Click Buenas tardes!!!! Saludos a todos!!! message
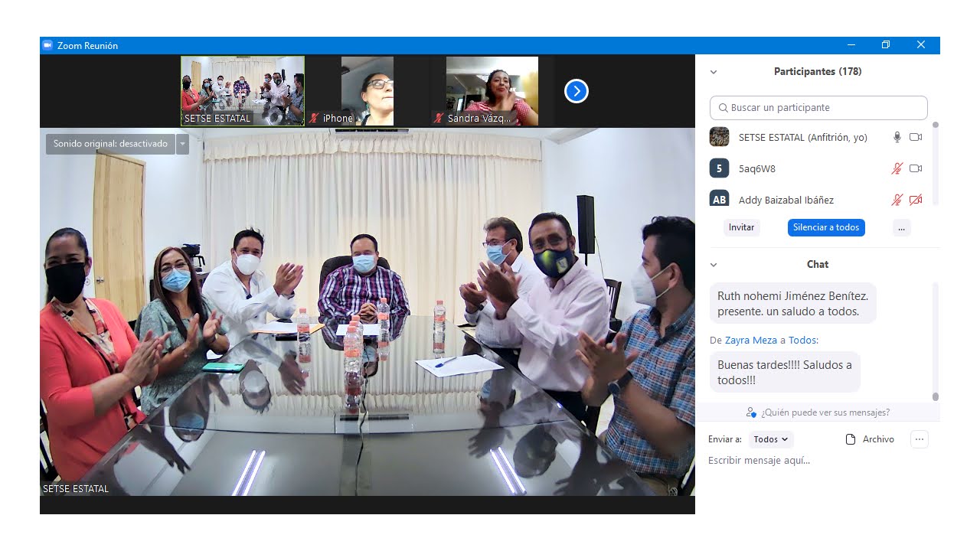The width and height of the screenshot is (980, 551). coord(785,372)
